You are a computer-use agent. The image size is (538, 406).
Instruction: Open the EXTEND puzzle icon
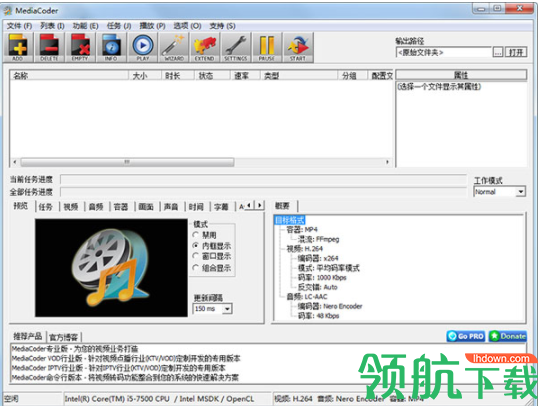205,47
